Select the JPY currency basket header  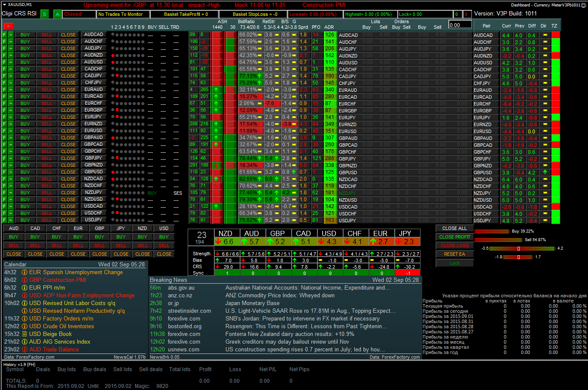(x=121, y=228)
